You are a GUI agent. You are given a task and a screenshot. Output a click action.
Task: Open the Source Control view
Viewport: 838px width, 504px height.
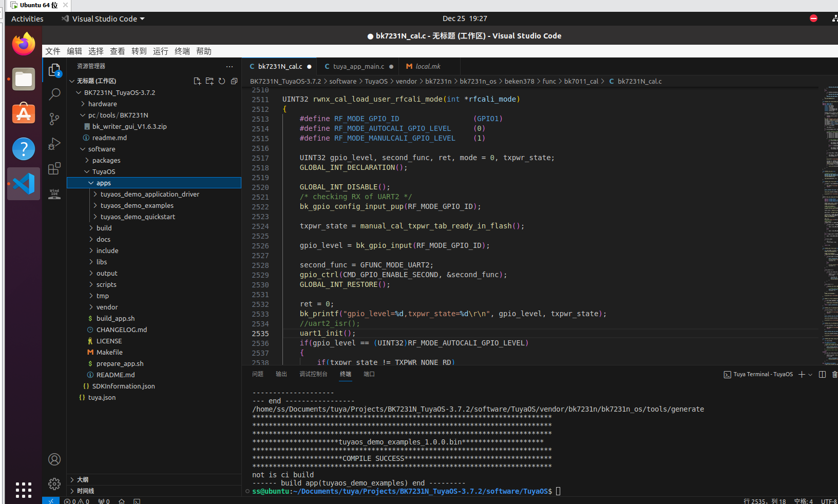[x=54, y=119]
